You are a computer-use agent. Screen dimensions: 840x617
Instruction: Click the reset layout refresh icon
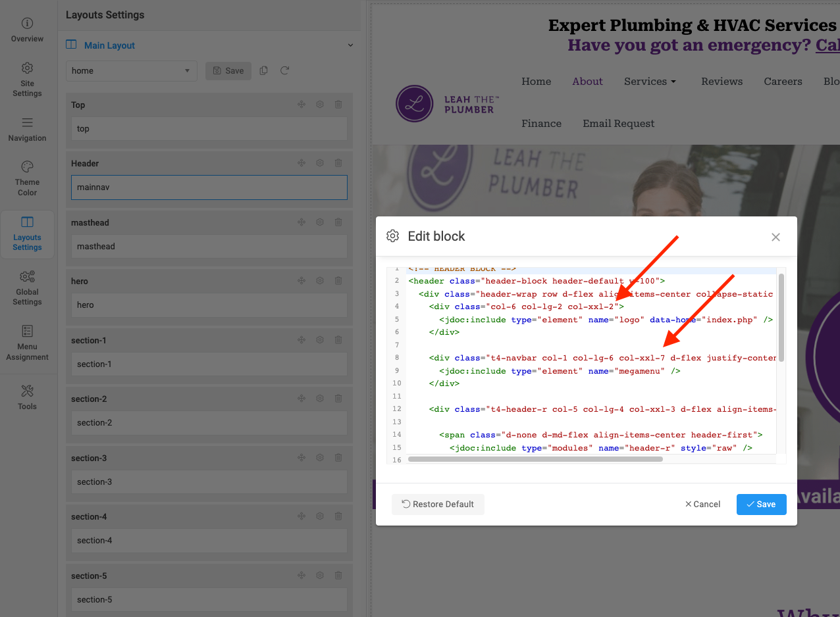pos(284,70)
